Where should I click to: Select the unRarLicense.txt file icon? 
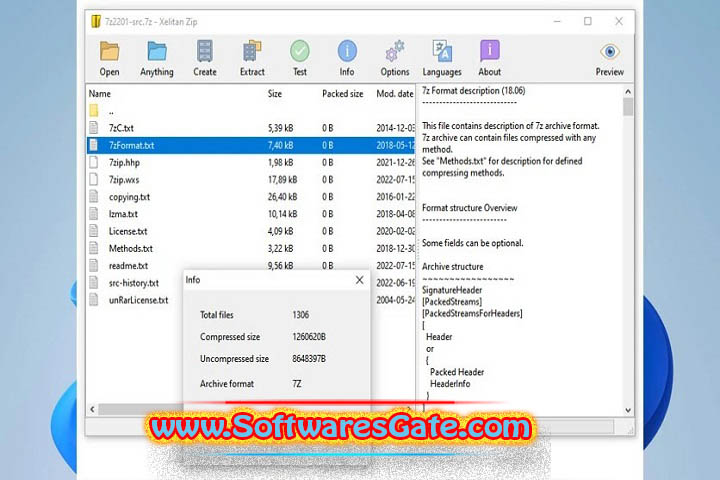tap(94, 300)
